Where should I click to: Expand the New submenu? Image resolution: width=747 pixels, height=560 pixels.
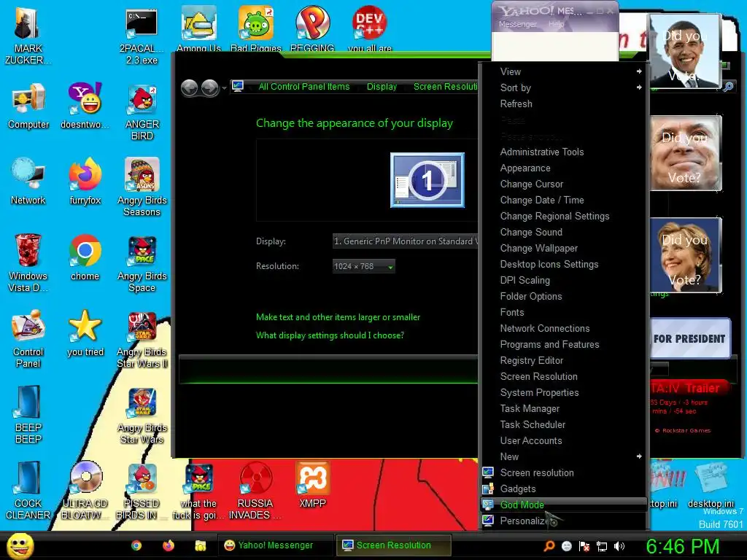tap(564, 456)
